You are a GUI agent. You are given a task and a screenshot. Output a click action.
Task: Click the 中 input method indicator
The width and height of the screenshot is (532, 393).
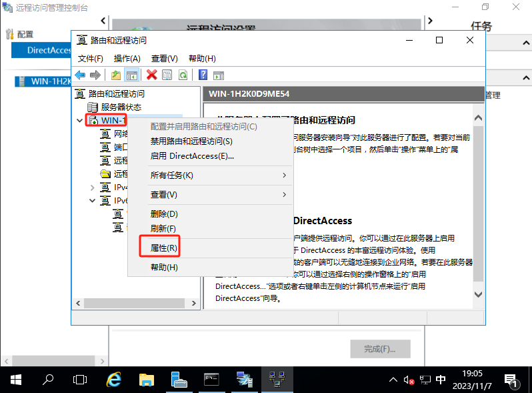(x=441, y=380)
